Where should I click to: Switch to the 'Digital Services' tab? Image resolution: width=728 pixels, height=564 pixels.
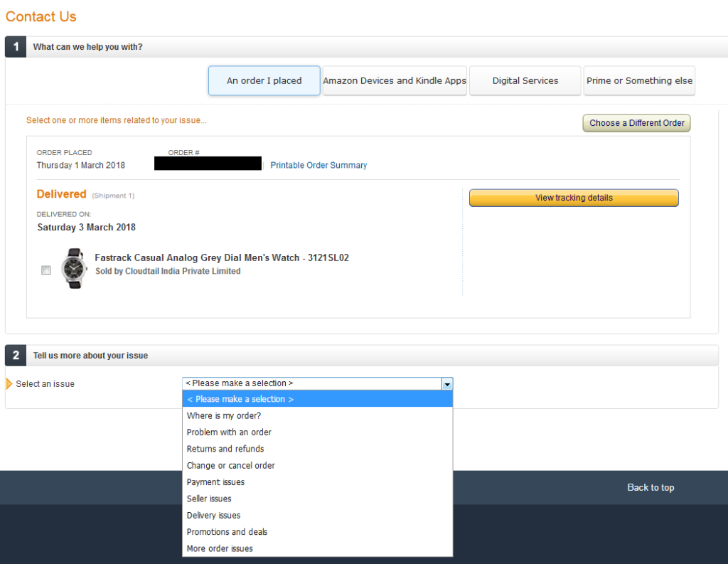click(x=525, y=80)
